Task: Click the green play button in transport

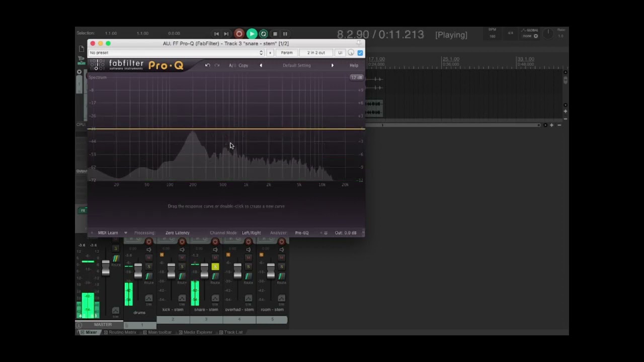Action: coord(252,34)
